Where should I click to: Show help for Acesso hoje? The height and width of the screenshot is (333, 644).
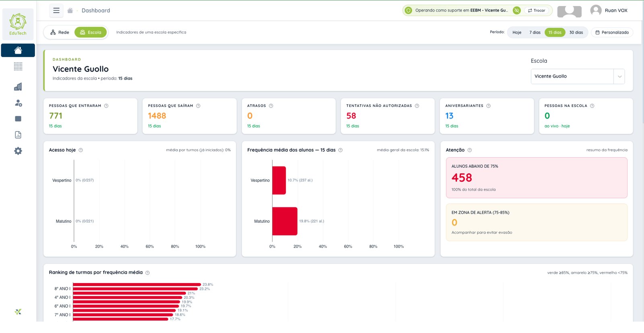pos(80,150)
